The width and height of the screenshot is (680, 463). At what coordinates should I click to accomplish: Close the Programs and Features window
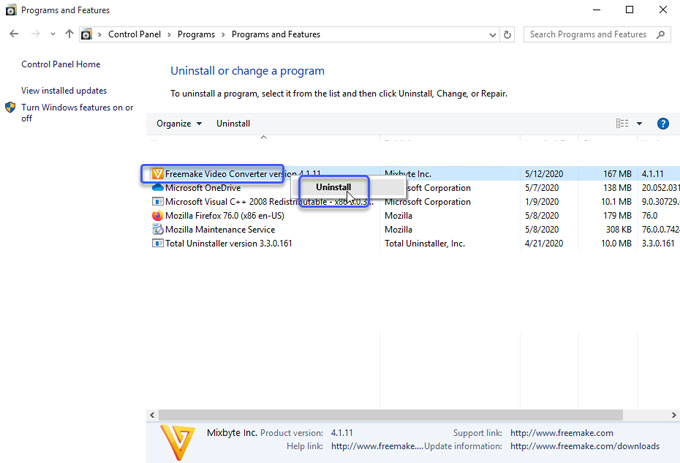coord(663,10)
